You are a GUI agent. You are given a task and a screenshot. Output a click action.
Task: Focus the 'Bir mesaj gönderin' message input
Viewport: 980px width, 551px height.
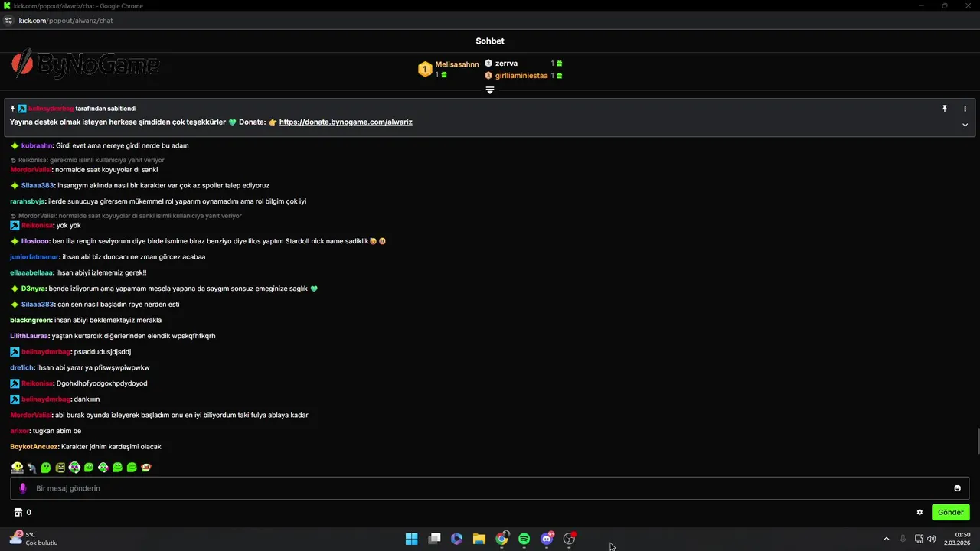point(490,488)
